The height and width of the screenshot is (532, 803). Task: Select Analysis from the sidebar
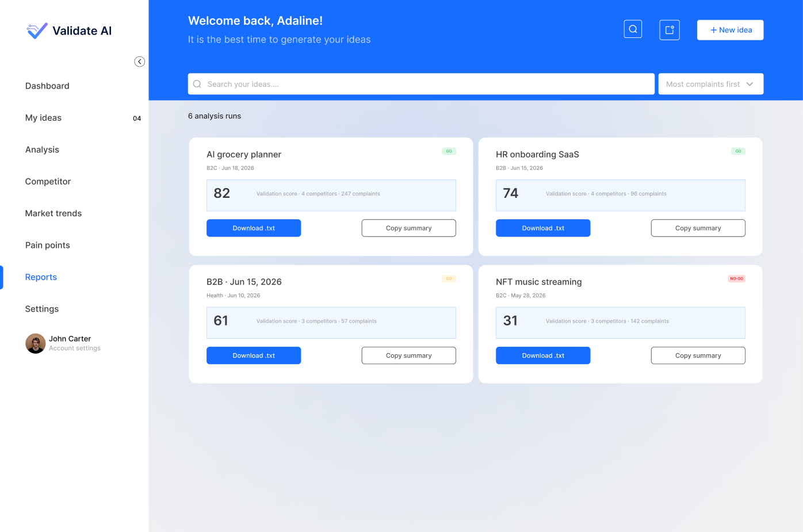(42, 150)
